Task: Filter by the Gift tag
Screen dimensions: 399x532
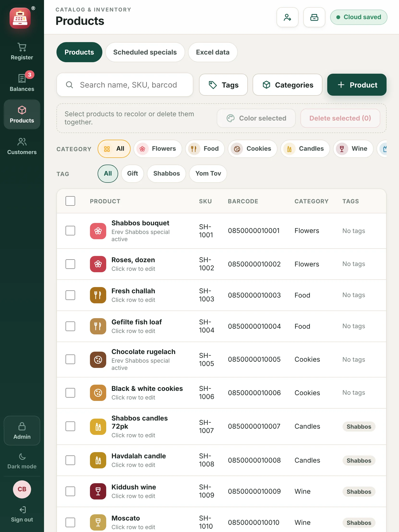Action: coord(133,173)
